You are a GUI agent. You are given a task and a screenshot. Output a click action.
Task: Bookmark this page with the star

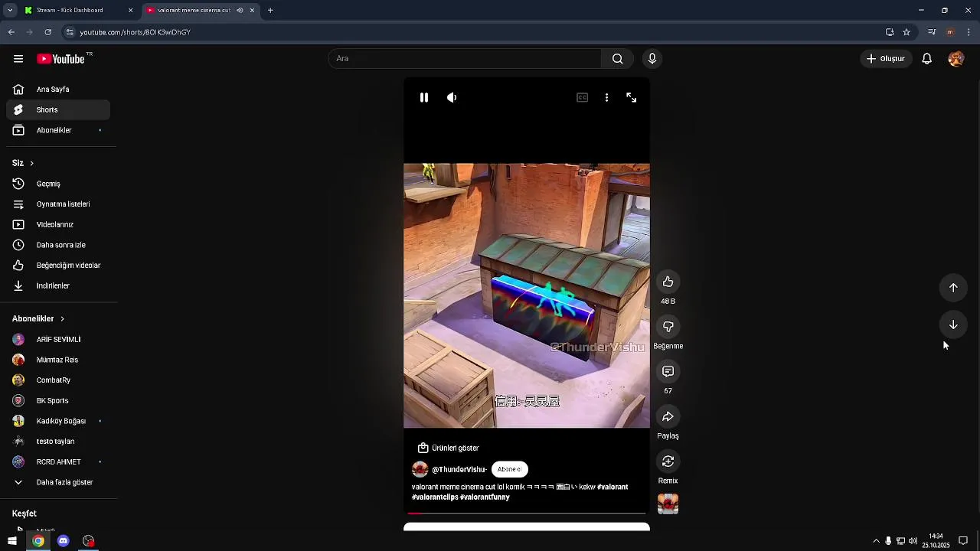coord(906,32)
